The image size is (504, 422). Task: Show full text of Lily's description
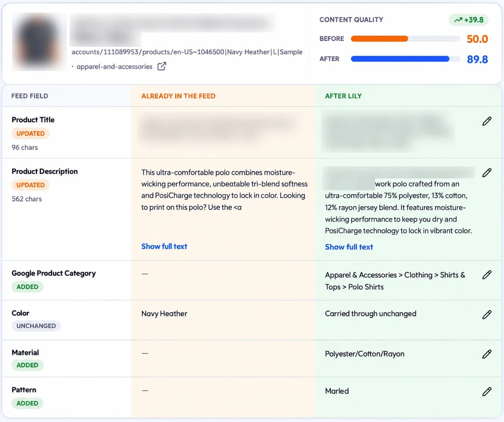click(349, 247)
